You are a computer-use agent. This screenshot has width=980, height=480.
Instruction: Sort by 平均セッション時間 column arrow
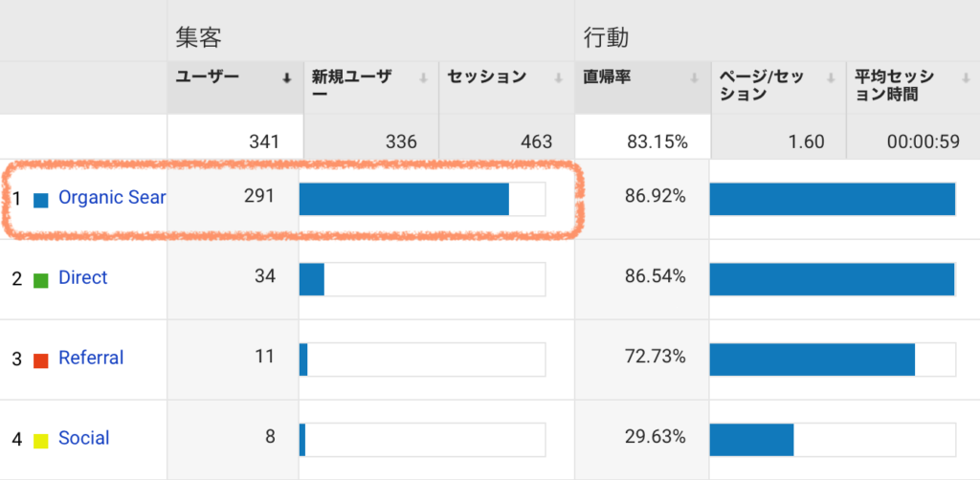(x=967, y=78)
